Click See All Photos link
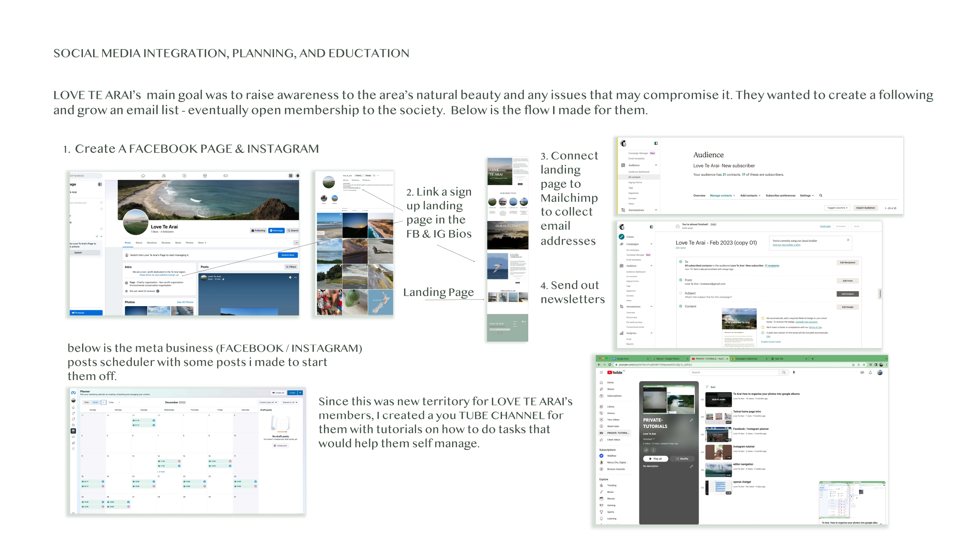 (185, 302)
